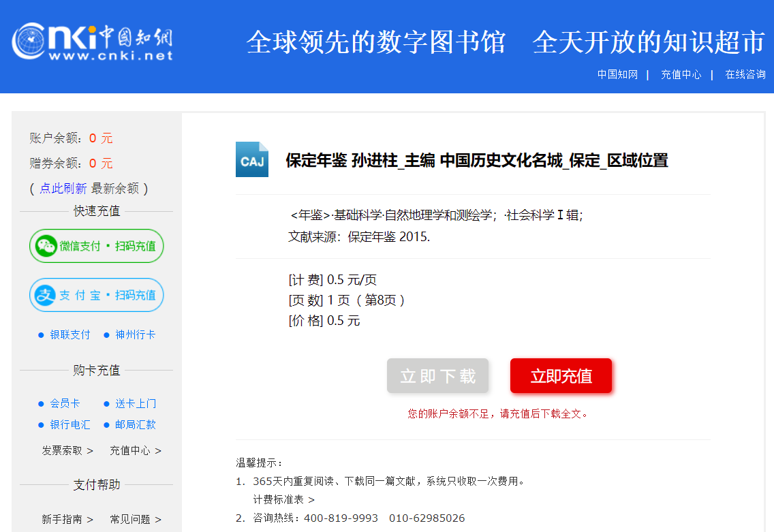Screen dimensions: 774x532
Task: Select 神州行卡 payment link
Action: click(135, 334)
